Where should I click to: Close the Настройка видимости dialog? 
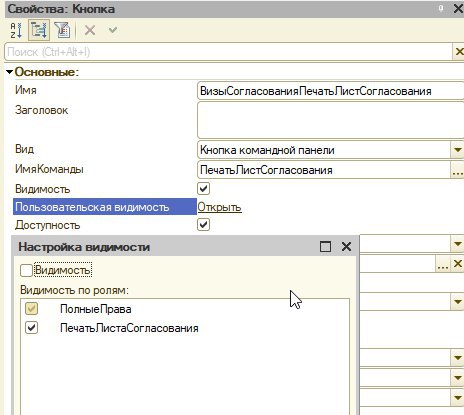tap(347, 247)
